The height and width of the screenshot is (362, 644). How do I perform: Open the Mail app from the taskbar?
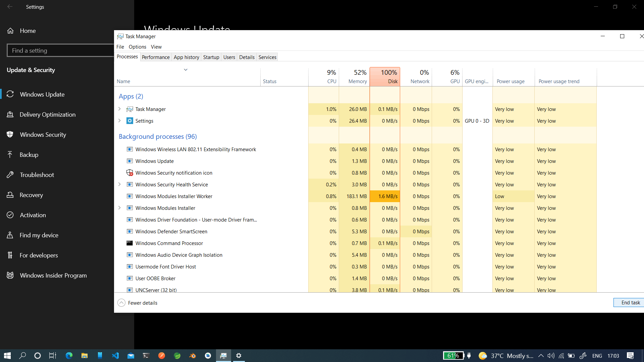point(131,356)
